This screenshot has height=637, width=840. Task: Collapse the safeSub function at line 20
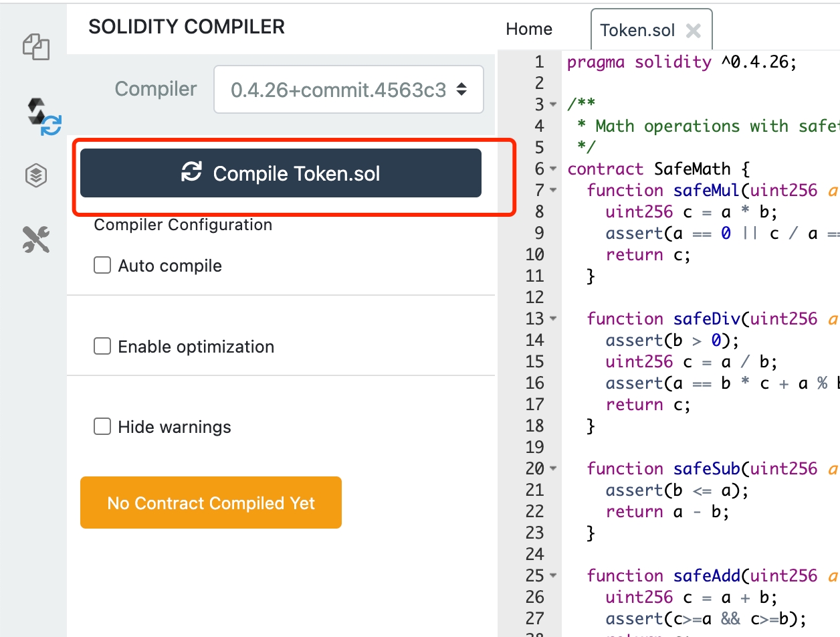(x=553, y=469)
